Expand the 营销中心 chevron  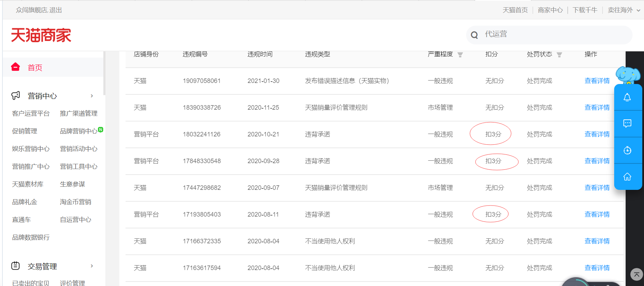[x=92, y=96]
